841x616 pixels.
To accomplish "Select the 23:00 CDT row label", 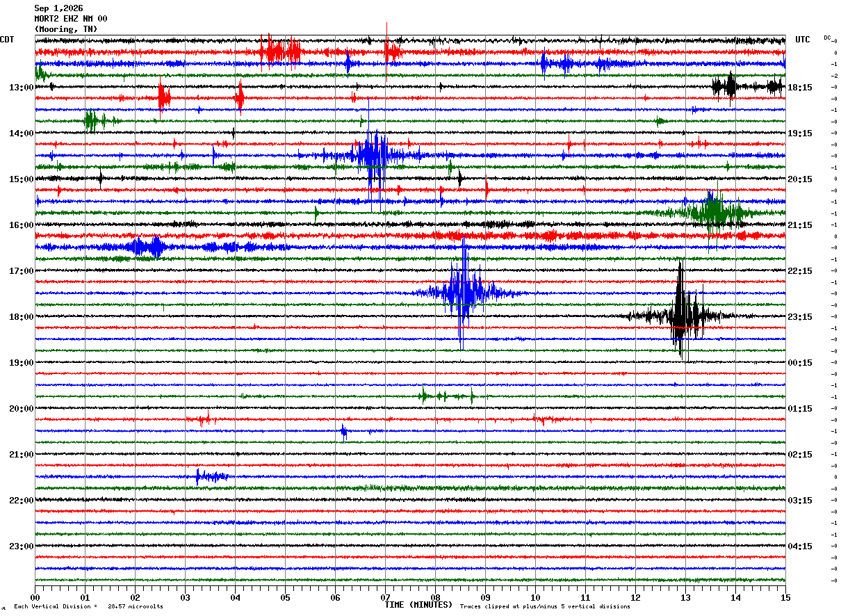I will 21,546.
